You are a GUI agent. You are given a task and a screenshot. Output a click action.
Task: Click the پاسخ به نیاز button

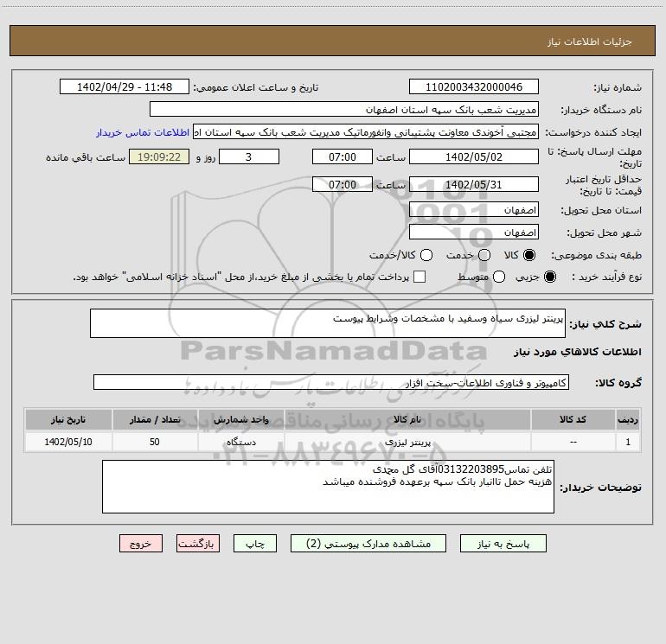coord(503,544)
